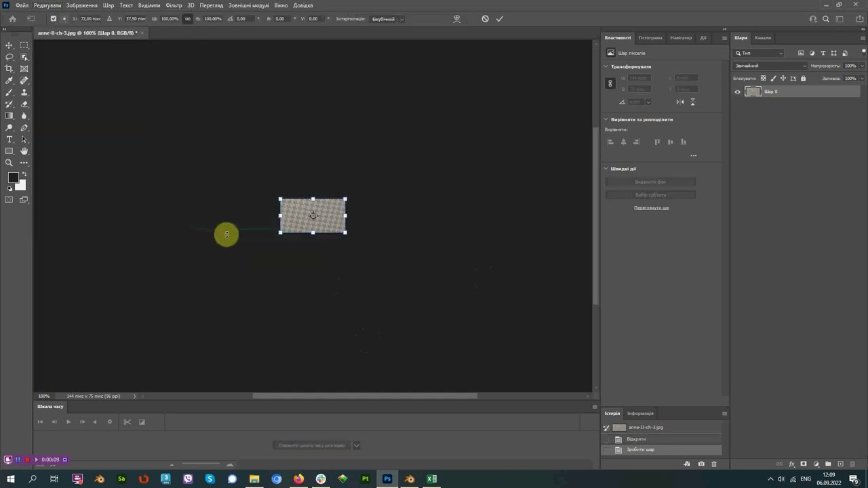Switch to the Канали tab
Image resolution: width=868 pixels, height=488 pixels.
pyautogui.click(x=763, y=38)
